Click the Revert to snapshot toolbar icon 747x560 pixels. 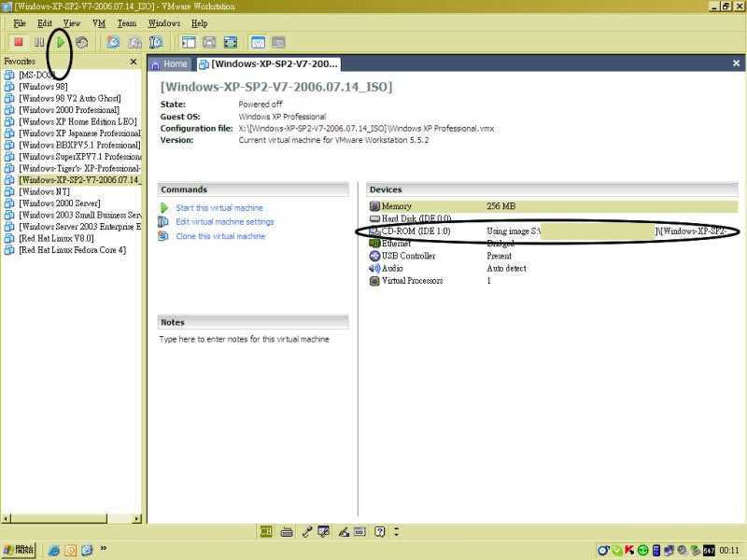(x=134, y=42)
